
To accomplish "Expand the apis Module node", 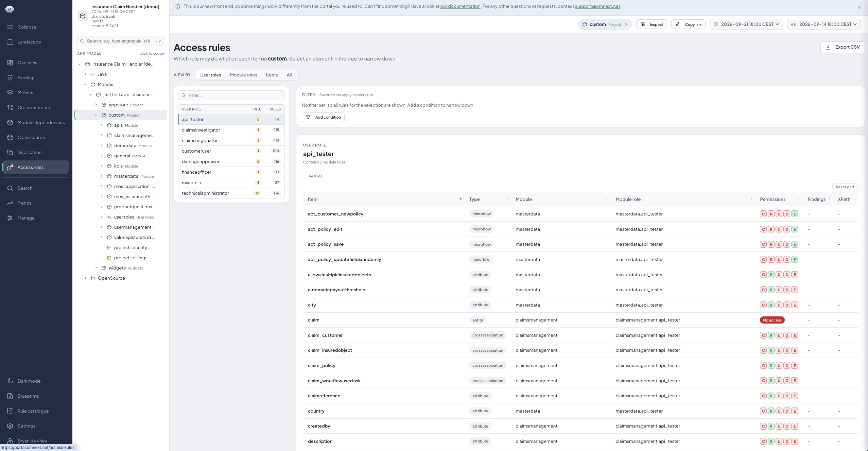I will coord(102,125).
